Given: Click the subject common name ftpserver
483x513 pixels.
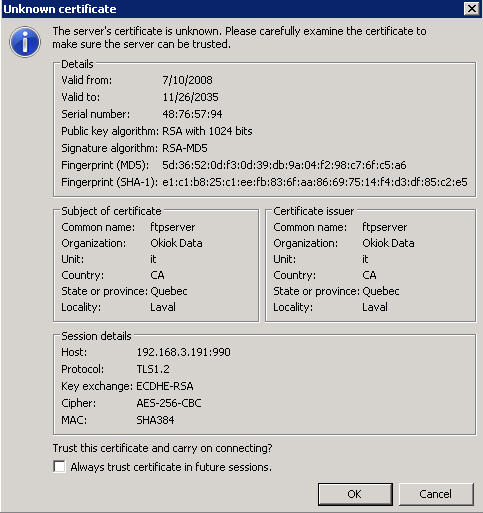Looking at the screenshot, I should pyautogui.click(x=173, y=227).
